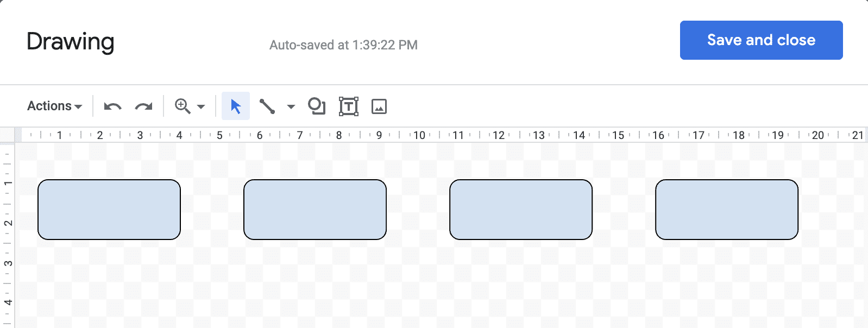868x328 pixels.
Task: Select the Line tool
Action: 267,106
